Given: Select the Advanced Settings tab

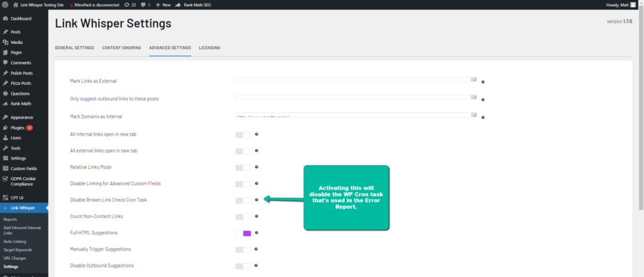Looking at the screenshot, I should 170,48.
